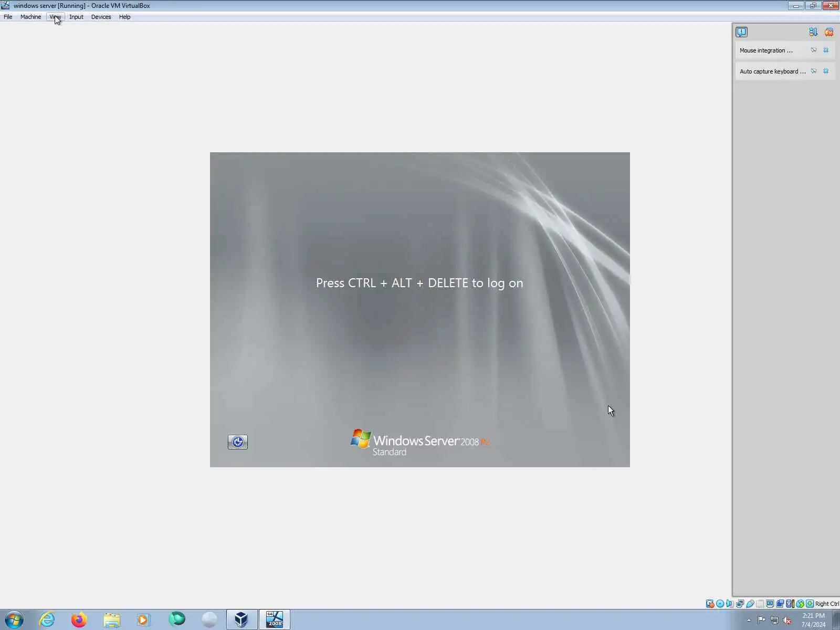The width and height of the screenshot is (840, 630).
Task: Open Action Center flag in system tray
Action: pos(761,620)
